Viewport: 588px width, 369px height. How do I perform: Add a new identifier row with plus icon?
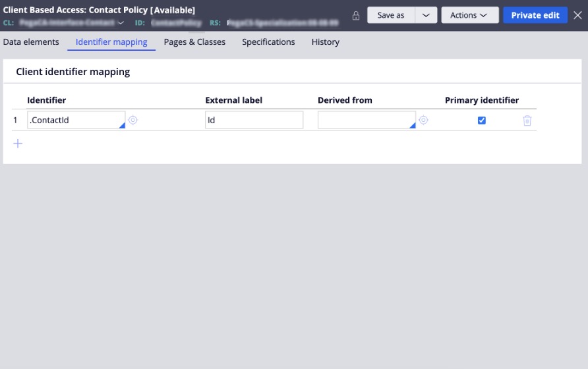coord(18,144)
